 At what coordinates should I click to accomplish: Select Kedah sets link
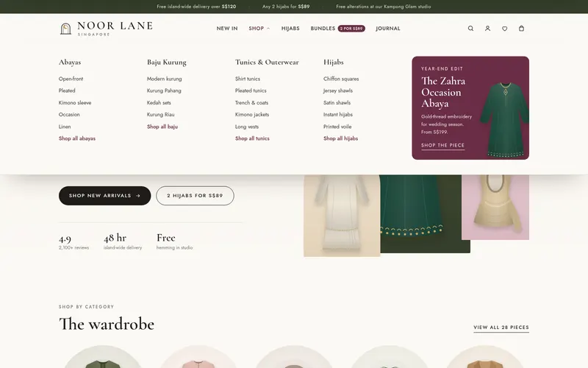coord(159,102)
